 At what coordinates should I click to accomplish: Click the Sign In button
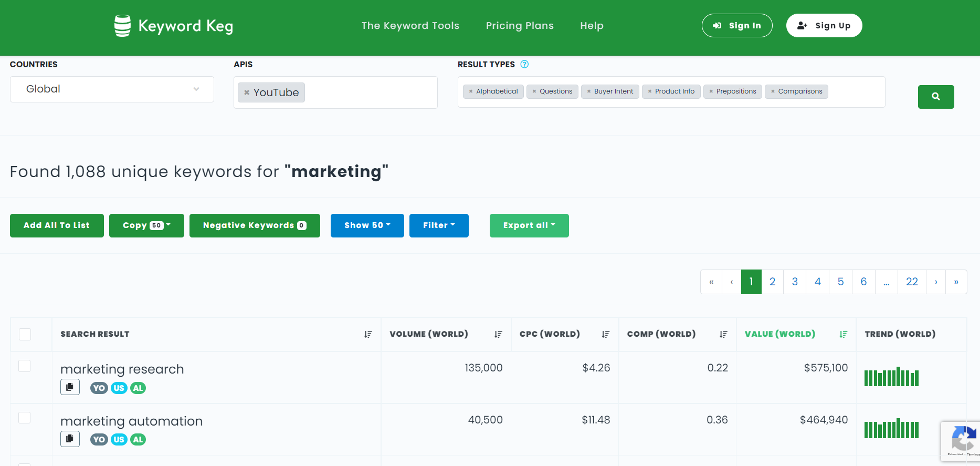point(737,26)
